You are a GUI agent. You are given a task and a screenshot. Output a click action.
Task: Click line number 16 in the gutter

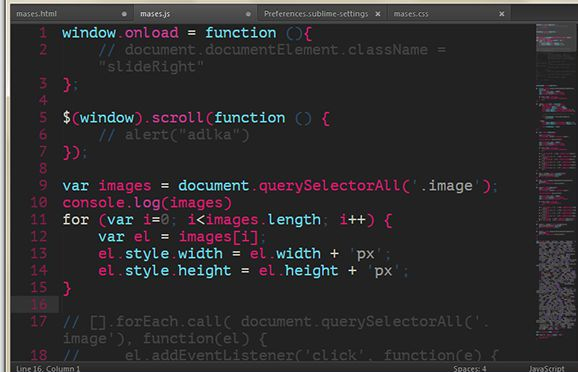tap(39, 305)
